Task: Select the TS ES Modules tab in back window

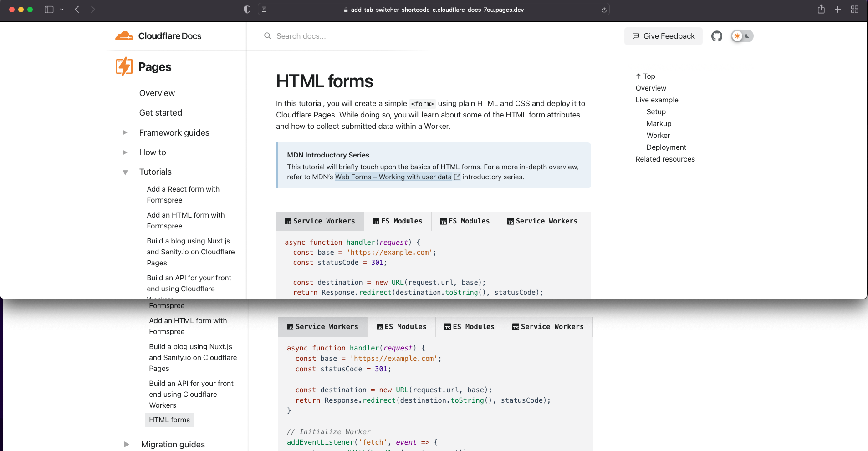Action: coord(470,327)
